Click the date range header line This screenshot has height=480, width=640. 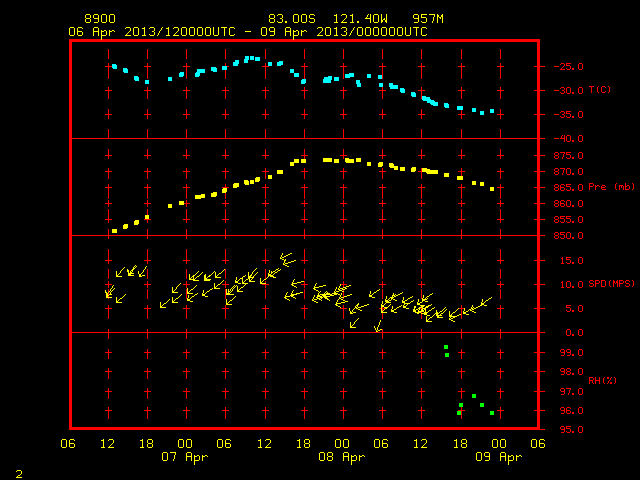pos(248,32)
